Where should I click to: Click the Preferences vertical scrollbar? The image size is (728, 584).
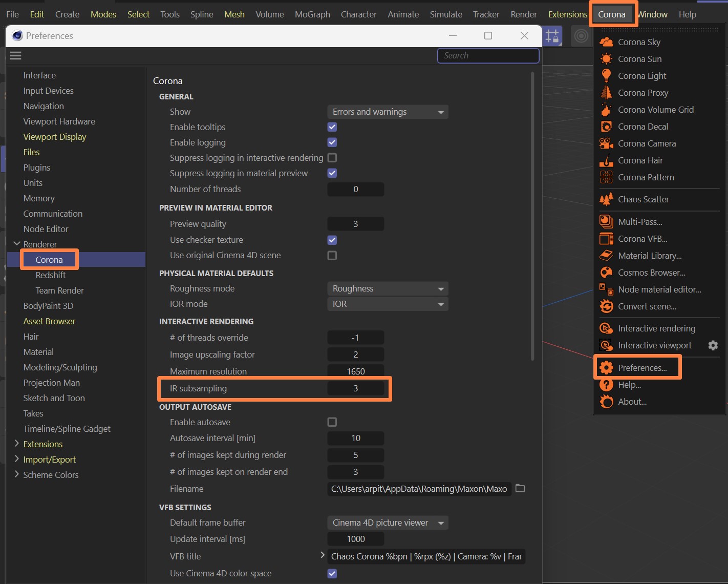(x=533, y=215)
